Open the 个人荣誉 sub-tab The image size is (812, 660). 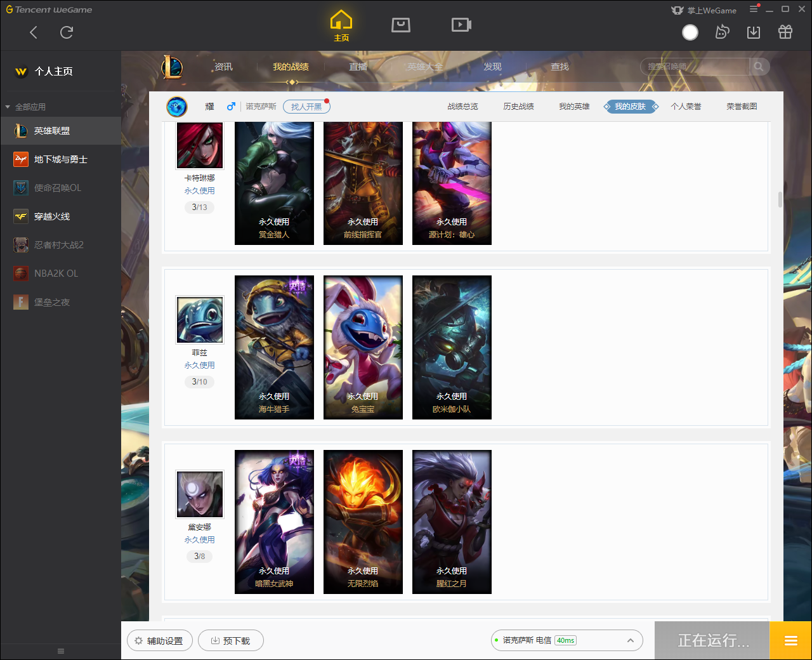pos(686,107)
